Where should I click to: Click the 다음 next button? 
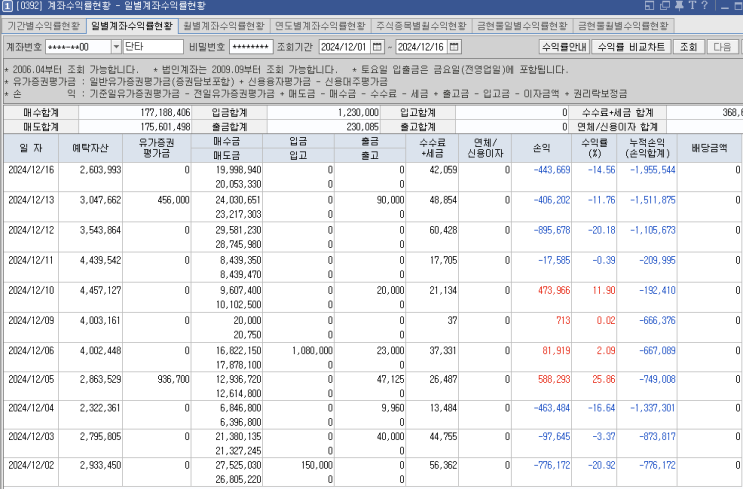pos(722,47)
